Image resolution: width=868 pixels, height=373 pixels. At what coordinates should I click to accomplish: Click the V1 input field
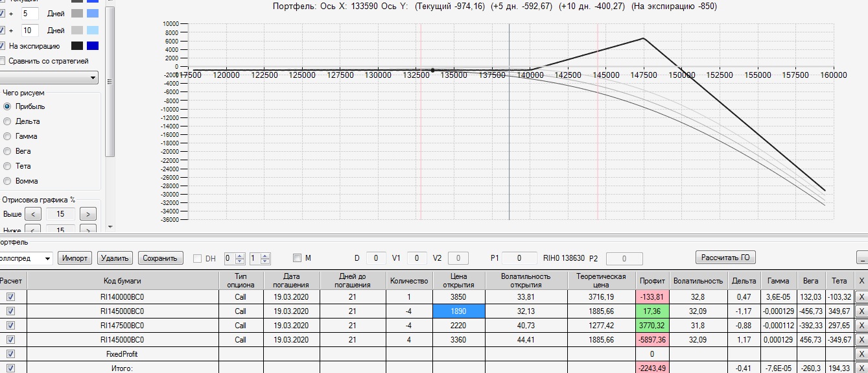pos(417,258)
